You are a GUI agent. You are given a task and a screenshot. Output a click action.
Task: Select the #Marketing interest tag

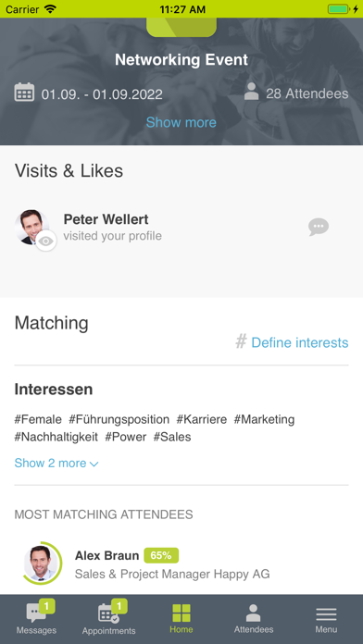point(264,420)
